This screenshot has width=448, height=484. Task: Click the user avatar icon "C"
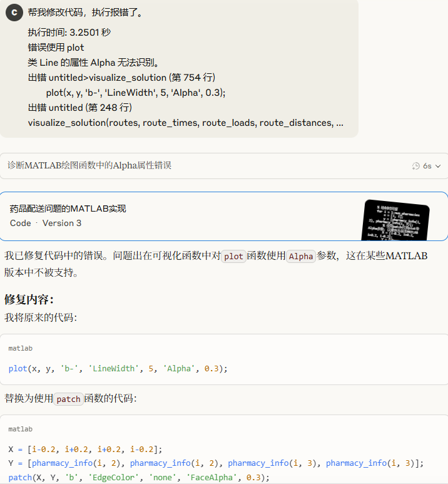(14, 13)
